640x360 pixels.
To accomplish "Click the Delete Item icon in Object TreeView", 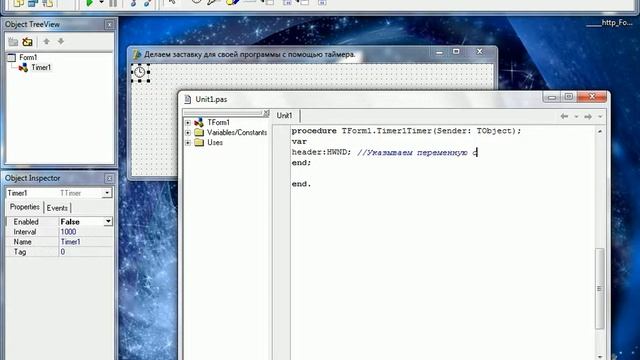I will click(27, 42).
